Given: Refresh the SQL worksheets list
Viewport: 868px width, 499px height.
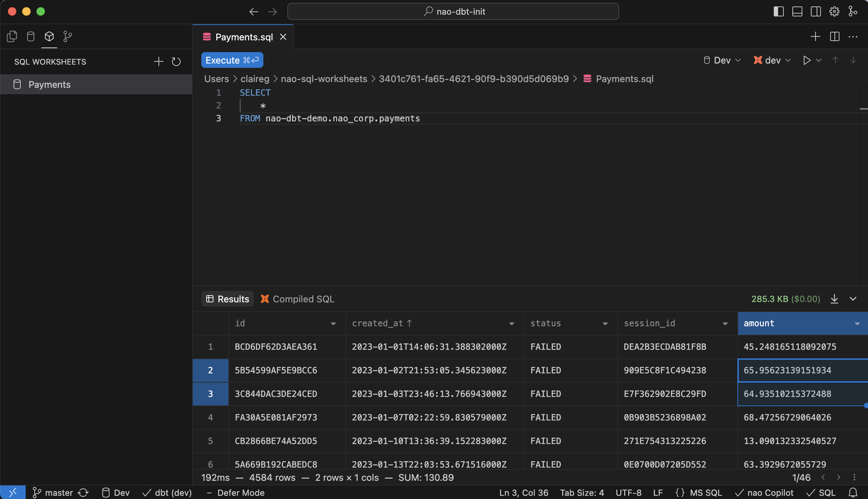Looking at the screenshot, I should [176, 61].
